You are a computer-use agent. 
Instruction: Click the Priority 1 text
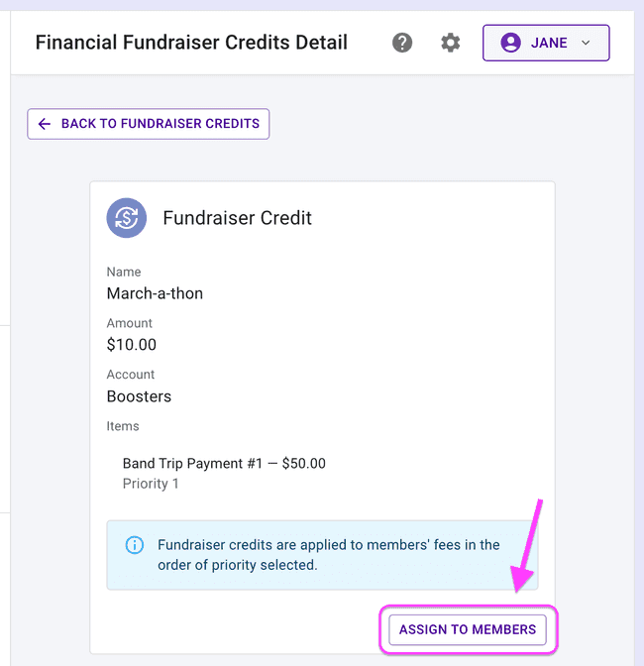(151, 484)
